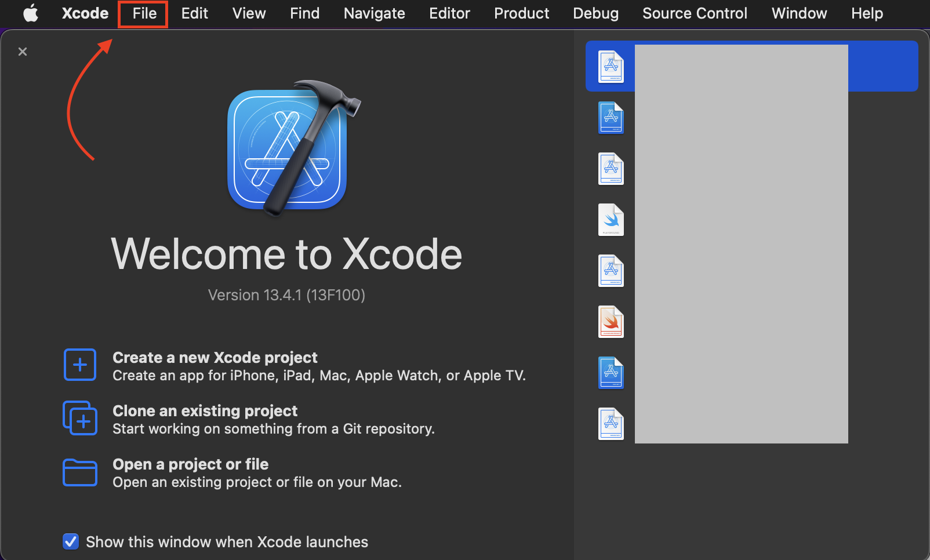Image resolution: width=930 pixels, height=560 pixels.
Task: Choose Clone an existing project
Action: pos(205,410)
